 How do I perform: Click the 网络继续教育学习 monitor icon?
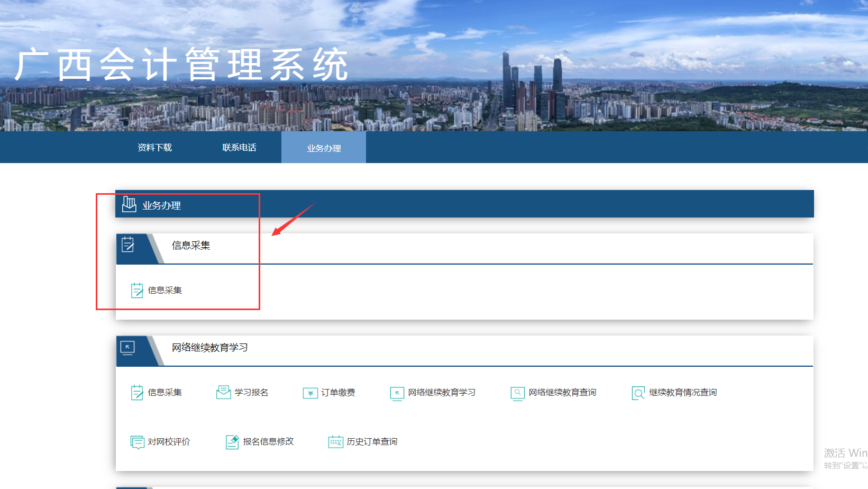(397, 393)
